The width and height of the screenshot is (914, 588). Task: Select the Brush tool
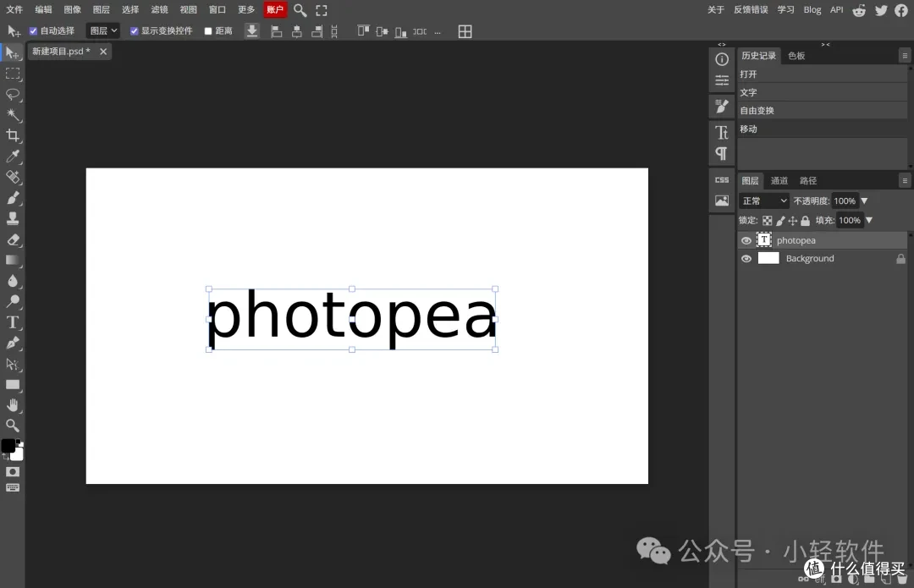coord(12,198)
